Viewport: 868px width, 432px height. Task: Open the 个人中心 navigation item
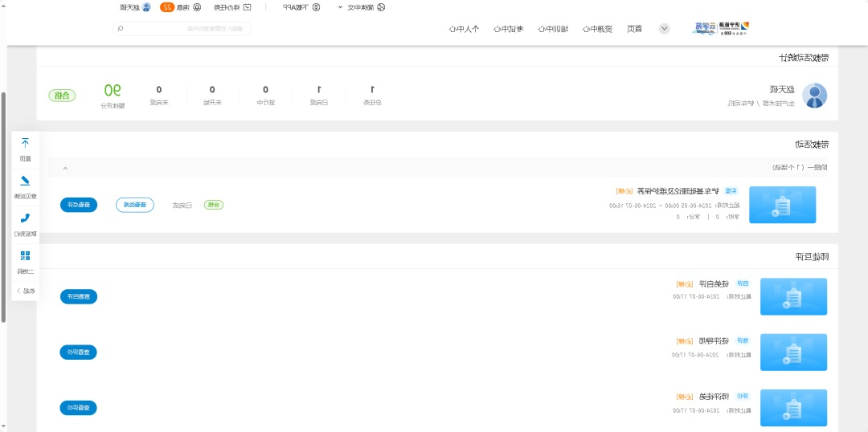[464, 29]
